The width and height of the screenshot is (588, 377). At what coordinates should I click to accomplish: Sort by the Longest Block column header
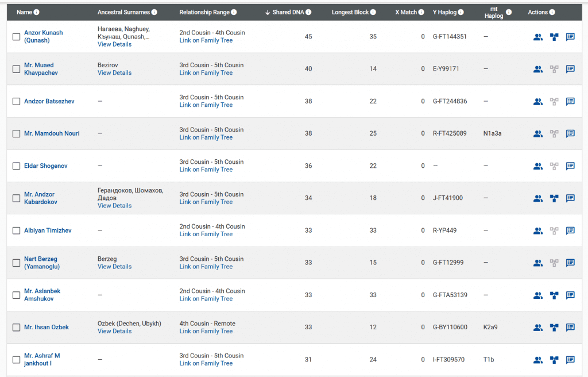pyautogui.click(x=350, y=12)
